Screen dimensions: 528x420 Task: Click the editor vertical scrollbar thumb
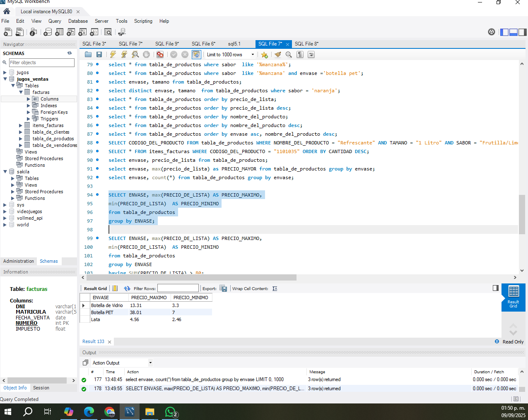tap(522, 214)
